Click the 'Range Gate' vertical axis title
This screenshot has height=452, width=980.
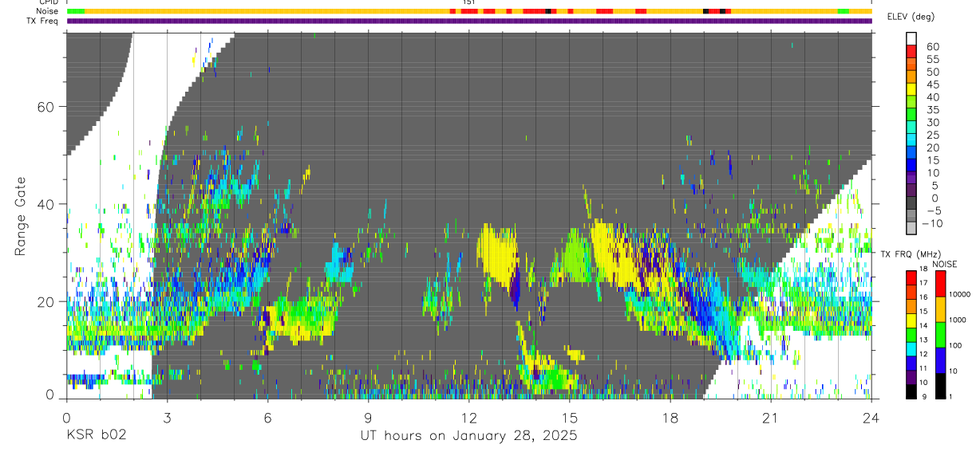coord(20,215)
